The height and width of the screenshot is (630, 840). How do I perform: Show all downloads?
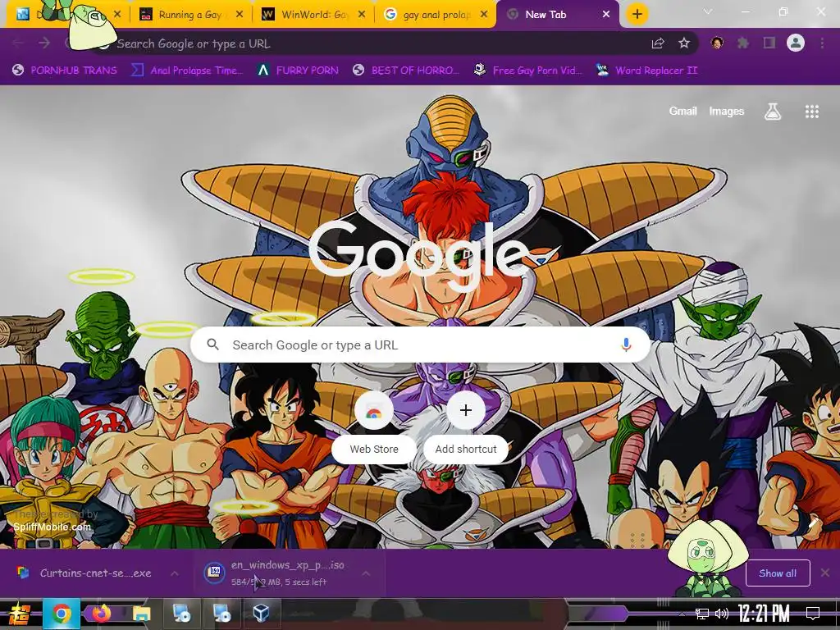(778, 573)
